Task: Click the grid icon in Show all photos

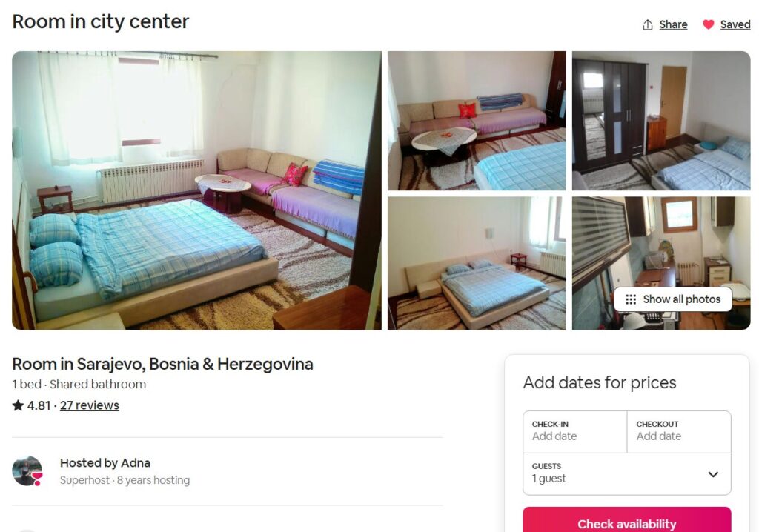Action: (x=631, y=299)
